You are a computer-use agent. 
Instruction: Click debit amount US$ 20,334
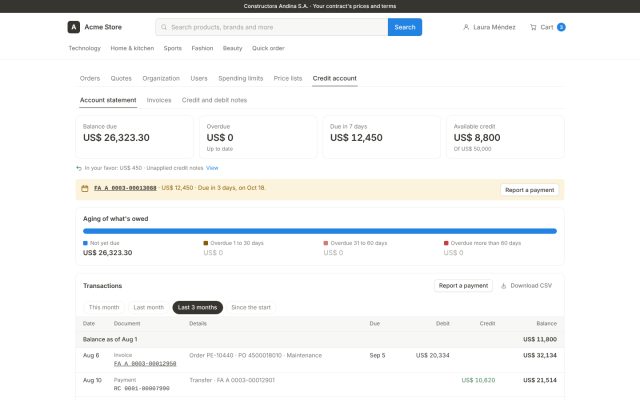pyautogui.click(x=433, y=356)
